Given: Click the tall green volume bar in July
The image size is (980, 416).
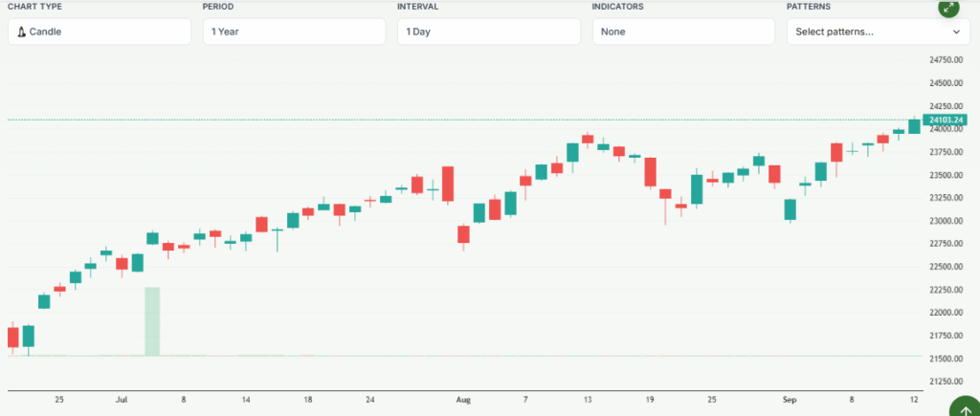Looking at the screenshot, I should (151, 321).
